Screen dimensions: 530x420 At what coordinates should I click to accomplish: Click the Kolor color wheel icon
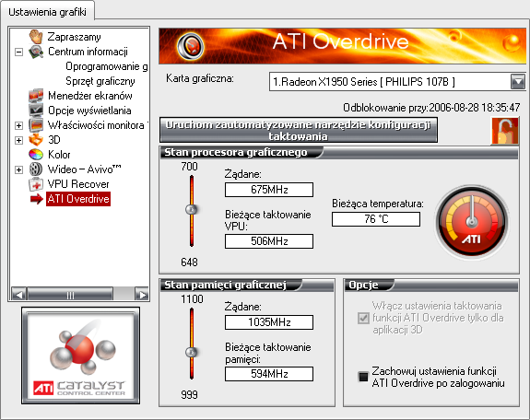[x=36, y=155]
